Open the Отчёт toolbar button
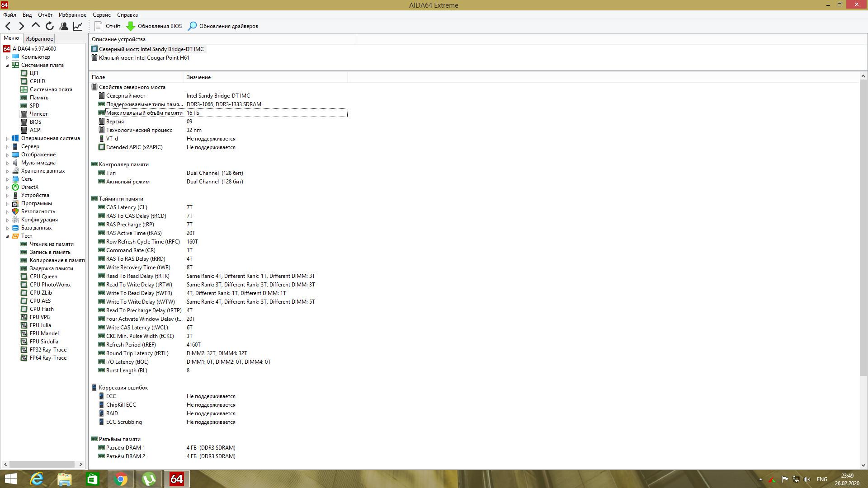Viewport: 868px width, 488px height. (108, 26)
